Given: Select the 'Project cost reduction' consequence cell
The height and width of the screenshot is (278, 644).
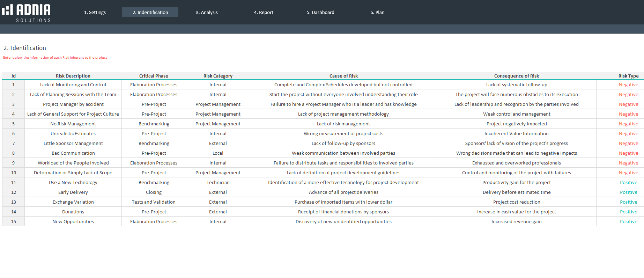Looking at the screenshot, I should pyautogui.click(x=516, y=202).
